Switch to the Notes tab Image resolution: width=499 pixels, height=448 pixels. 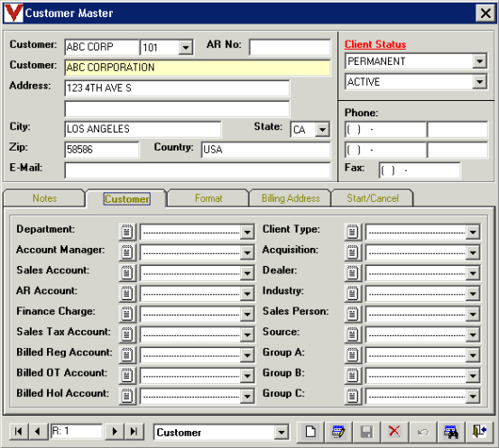tap(44, 198)
